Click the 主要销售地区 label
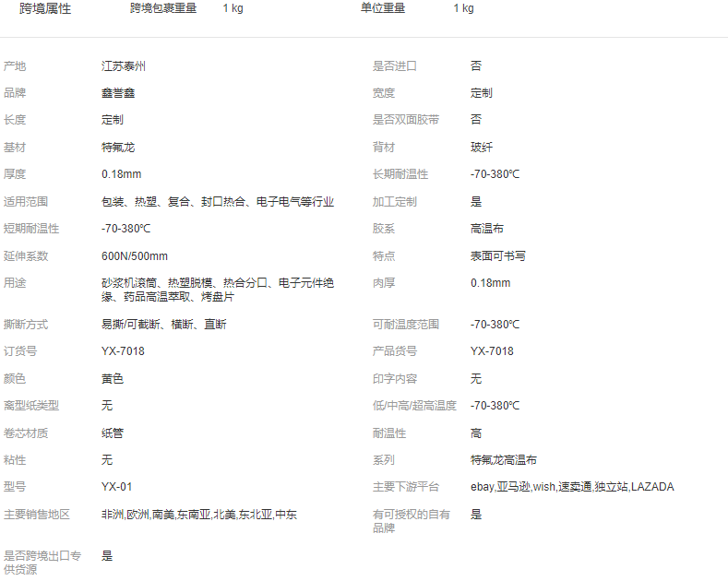This screenshot has width=728, height=581. (x=37, y=515)
